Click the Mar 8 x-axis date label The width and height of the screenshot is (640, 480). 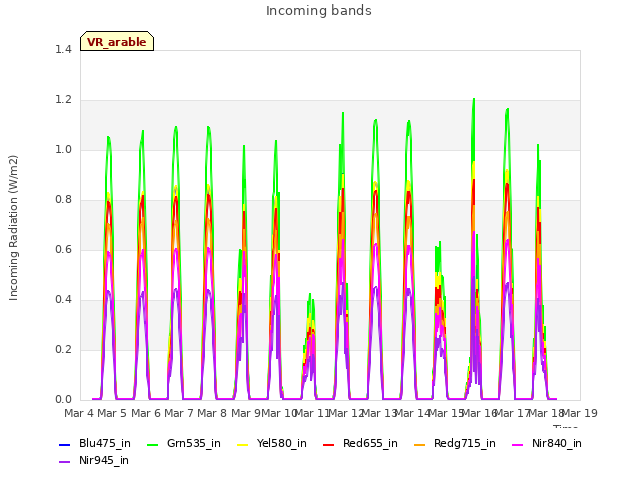coord(212,413)
